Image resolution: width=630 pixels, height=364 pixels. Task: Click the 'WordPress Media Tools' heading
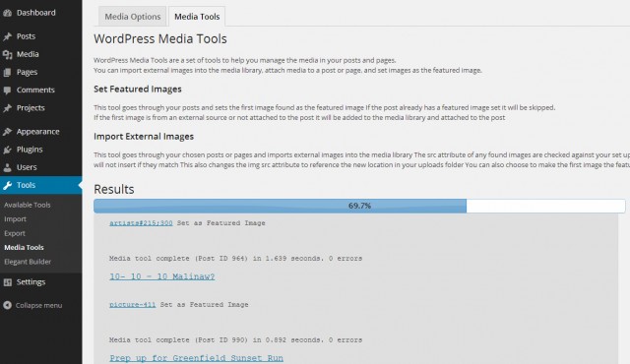[x=160, y=39]
